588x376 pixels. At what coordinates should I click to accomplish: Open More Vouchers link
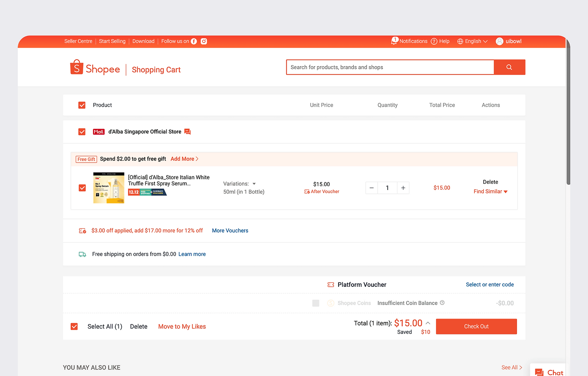pyautogui.click(x=230, y=231)
